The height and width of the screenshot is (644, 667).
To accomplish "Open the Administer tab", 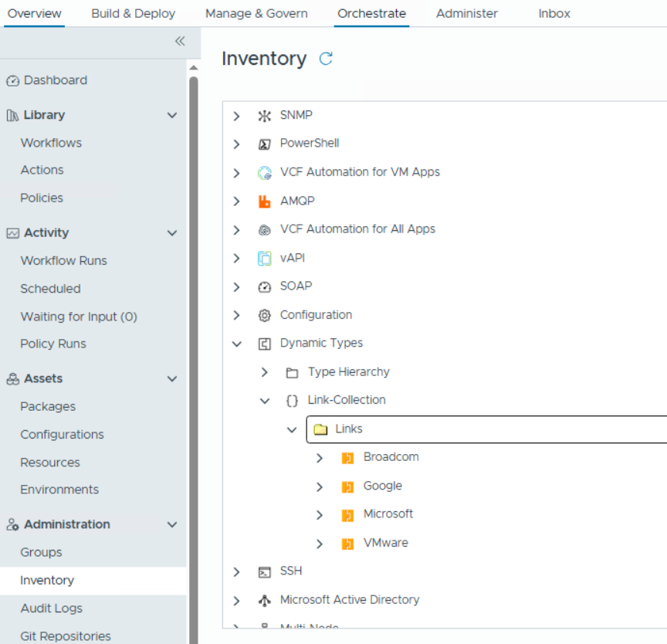I will pyautogui.click(x=466, y=13).
